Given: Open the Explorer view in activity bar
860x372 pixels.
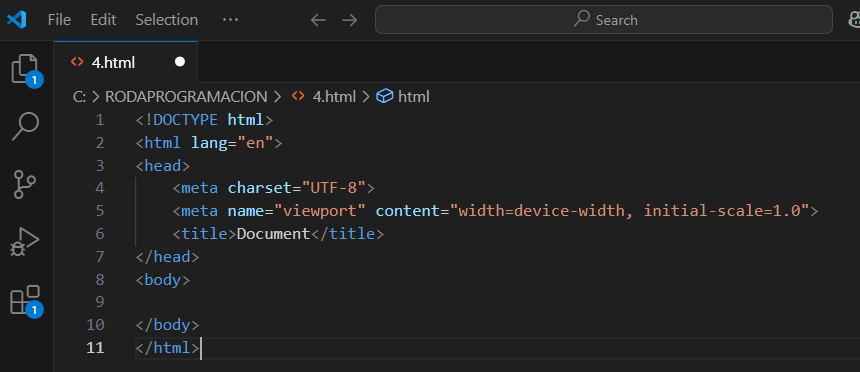Looking at the screenshot, I should tap(25, 69).
